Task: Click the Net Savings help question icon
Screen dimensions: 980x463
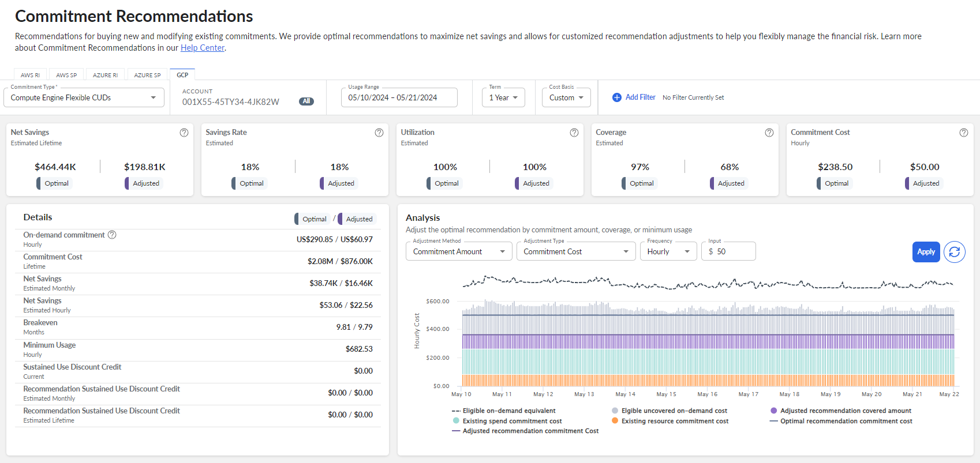Action: (x=184, y=133)
